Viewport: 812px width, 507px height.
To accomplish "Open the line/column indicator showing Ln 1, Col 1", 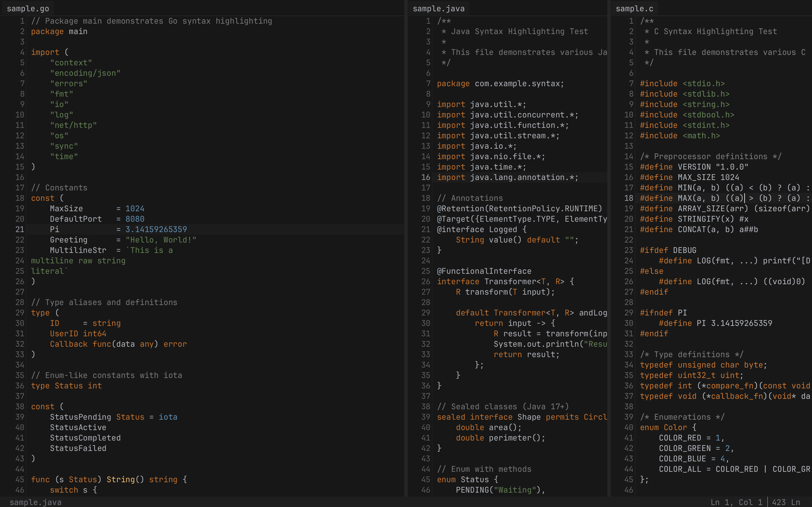I will 736,502.
